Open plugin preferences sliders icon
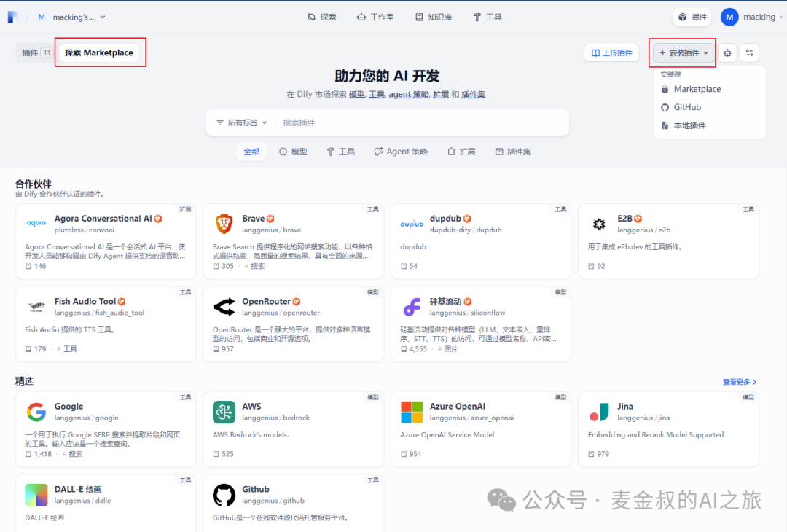This screenshot has width=787, height=532. pos(749,52)
